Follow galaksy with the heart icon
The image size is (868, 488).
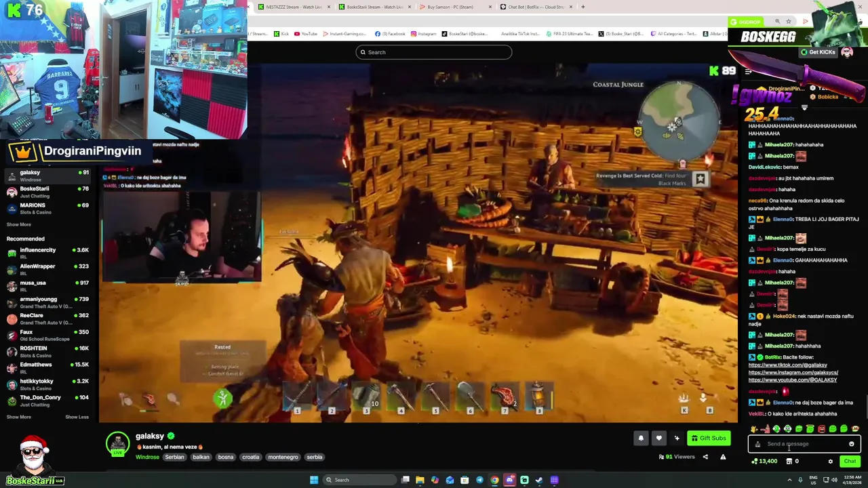point(658,439)
